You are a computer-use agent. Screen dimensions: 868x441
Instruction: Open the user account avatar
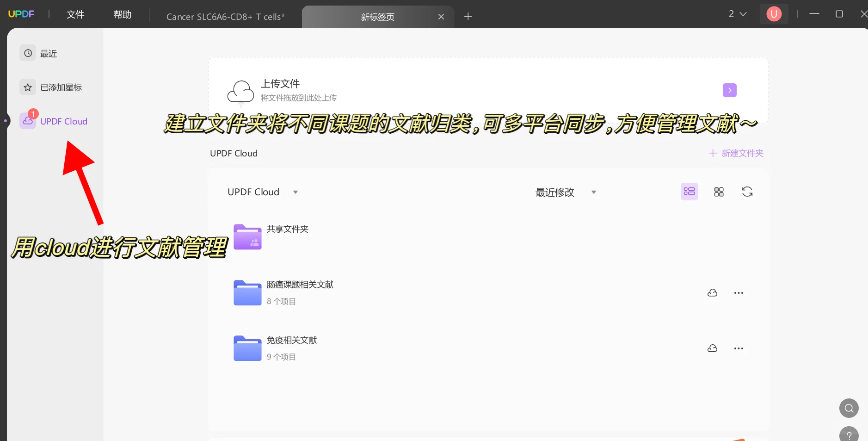tap(774, 14)
